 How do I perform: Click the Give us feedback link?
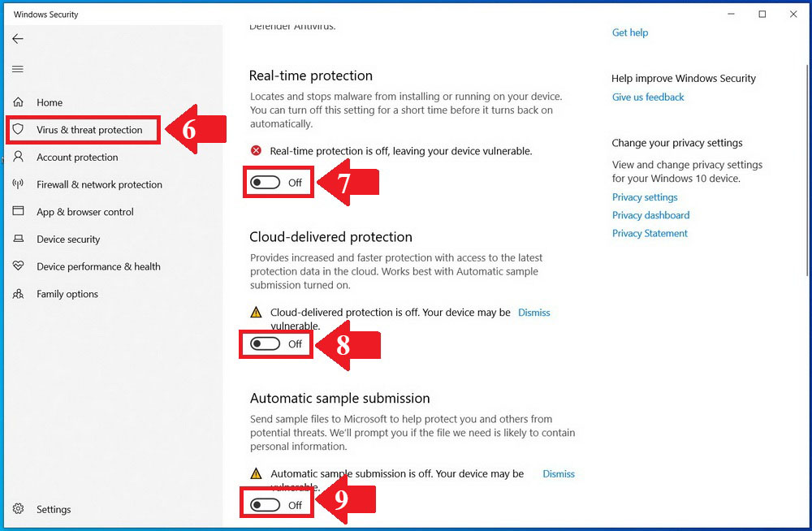pos(648,97)
